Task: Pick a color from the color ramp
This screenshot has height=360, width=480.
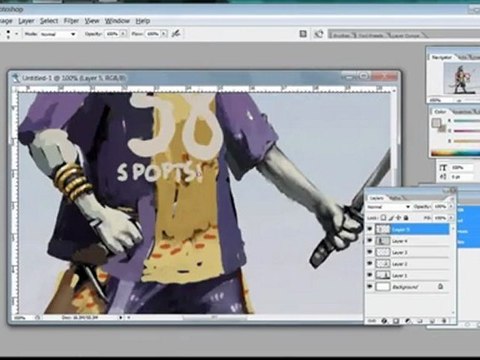Action: (456, 153)
